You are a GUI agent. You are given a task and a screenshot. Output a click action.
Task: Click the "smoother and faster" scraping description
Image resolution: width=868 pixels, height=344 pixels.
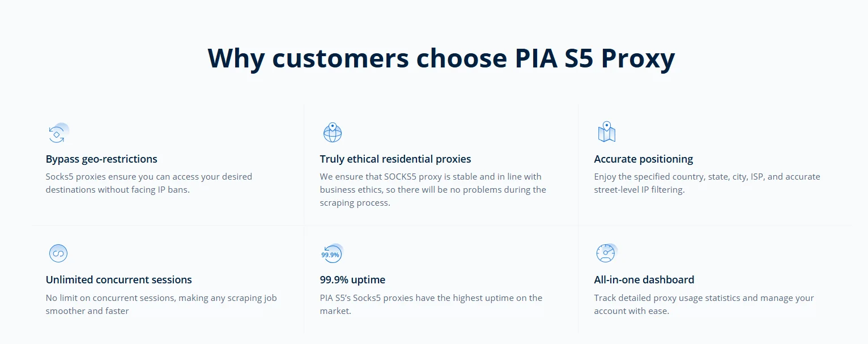coord(161,304)
